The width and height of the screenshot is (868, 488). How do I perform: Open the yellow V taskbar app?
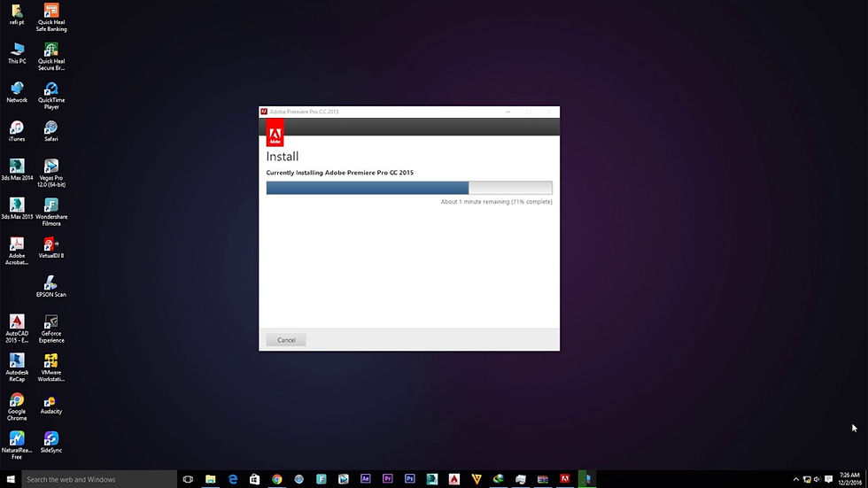point(477,479)
